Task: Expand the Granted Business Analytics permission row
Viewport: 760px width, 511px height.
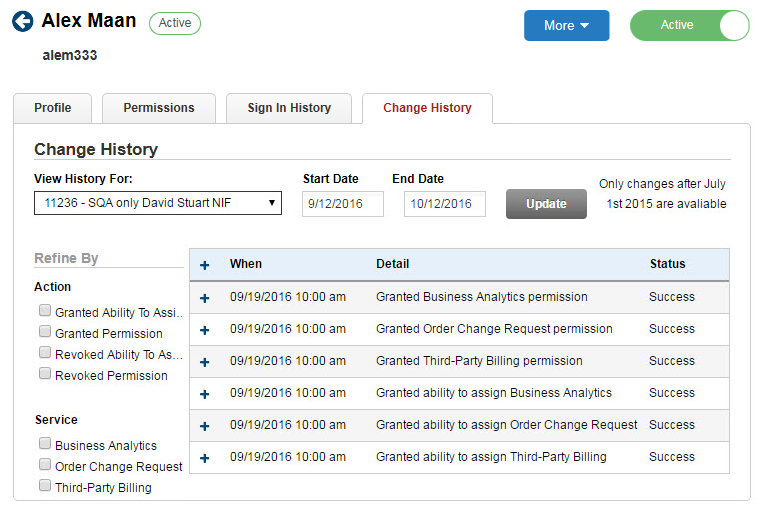Action: (205, 298)
